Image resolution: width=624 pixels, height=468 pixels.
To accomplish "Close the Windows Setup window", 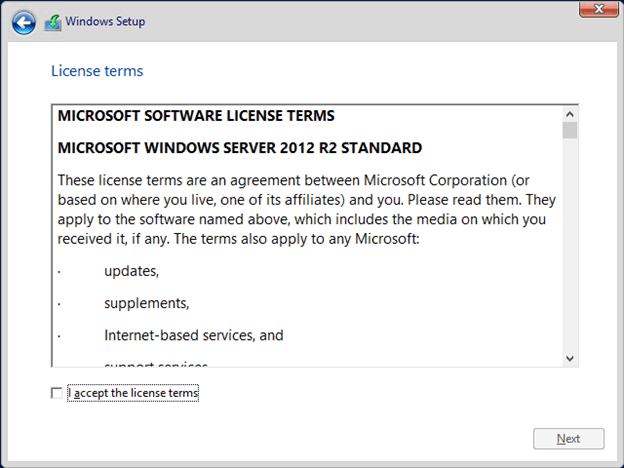I will [x=597, y=9].
